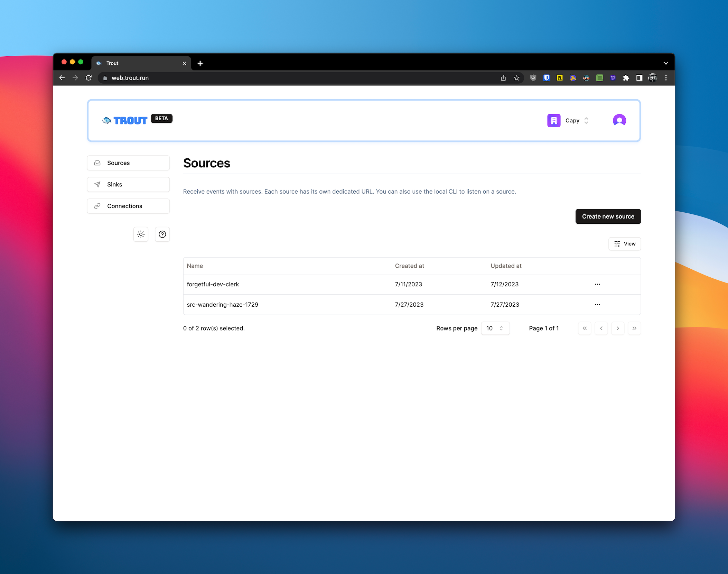The height and width of the screenshot is (574, 728).
Task: Click the green extension icon
Action: (599, 78)
